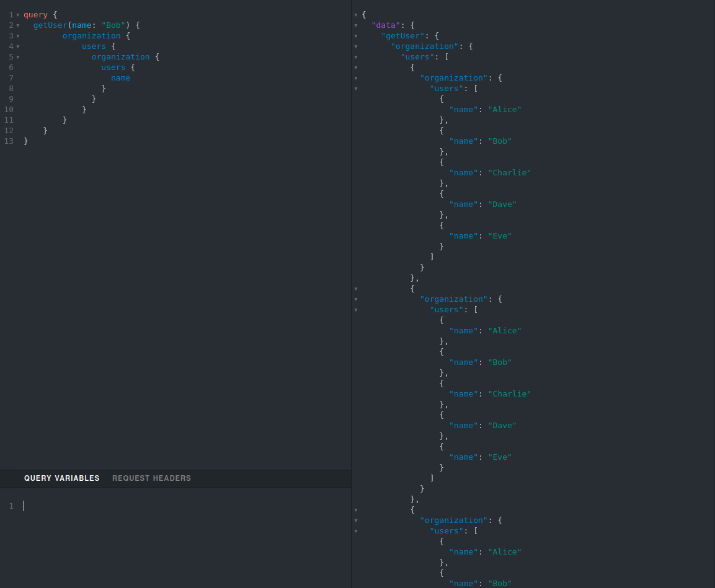Collapse the second "organization" object in results
The image size is (715, 588).
[x=355, y=299]
